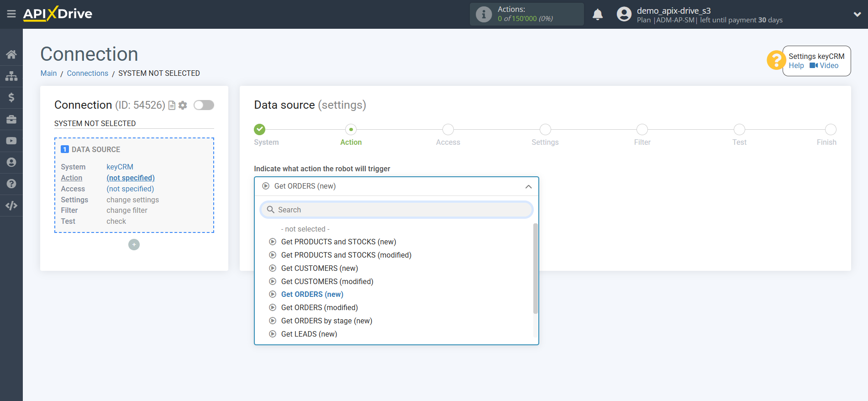Select highlighted Get ORDERS (new) option
This screenshot has width=868, height=401.
tap(312, 294)
